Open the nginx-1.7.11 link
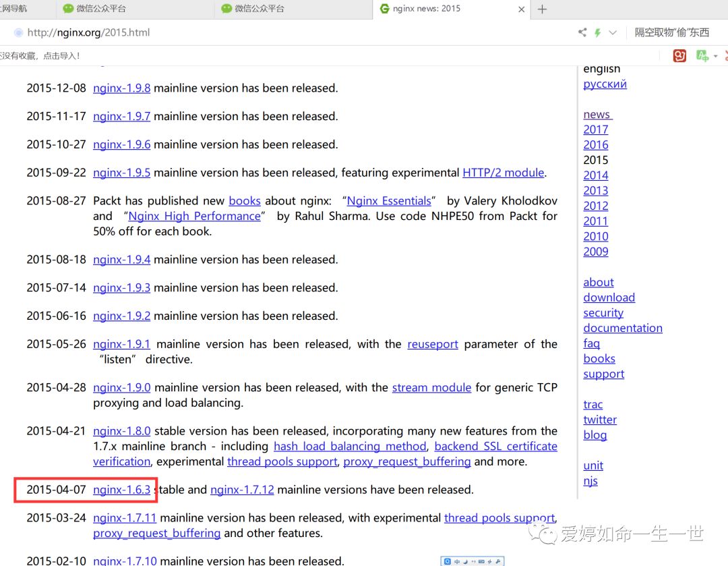 point(125,518)
